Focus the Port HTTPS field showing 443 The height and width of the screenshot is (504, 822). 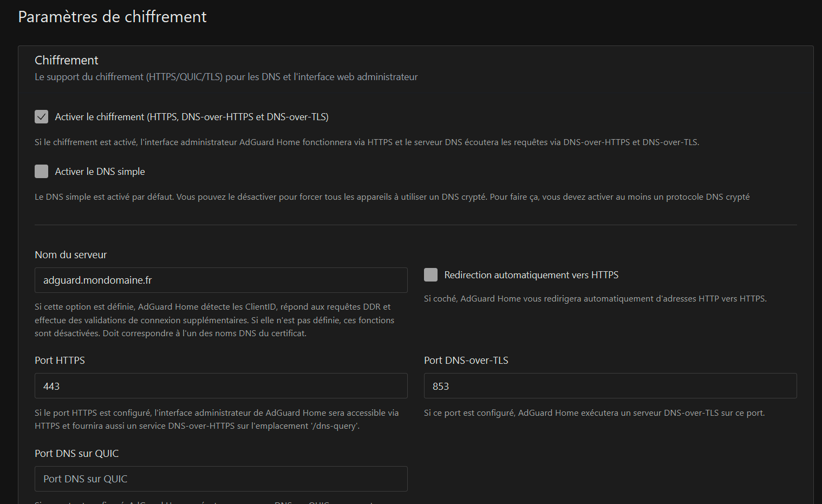(x=221, y=386)
